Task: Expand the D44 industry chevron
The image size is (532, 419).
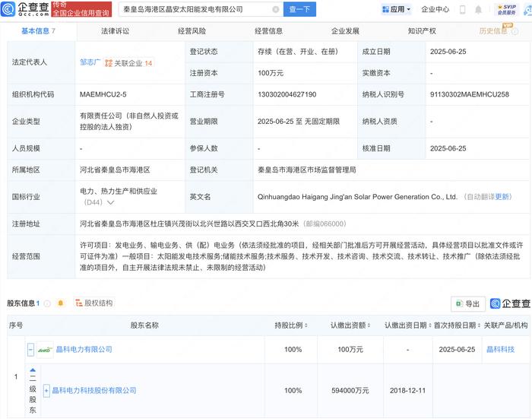Action: pos(111,203)
